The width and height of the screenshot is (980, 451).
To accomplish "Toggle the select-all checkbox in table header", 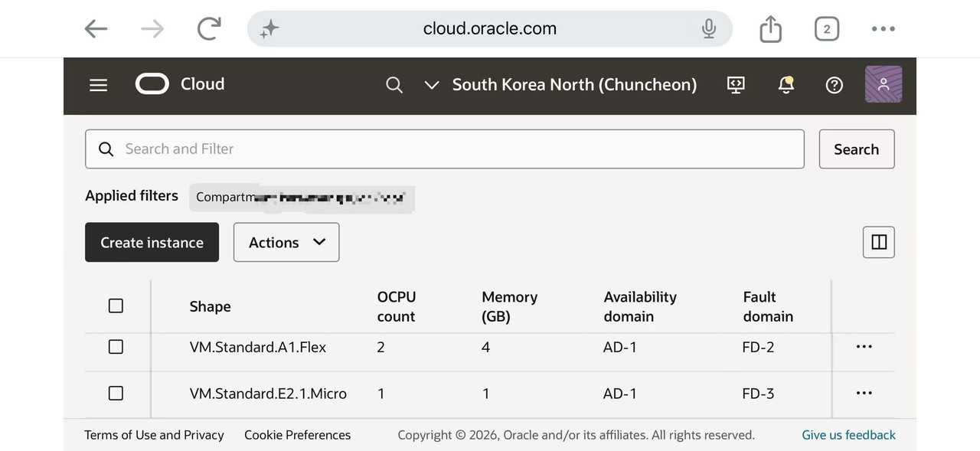I will point(116,306).
